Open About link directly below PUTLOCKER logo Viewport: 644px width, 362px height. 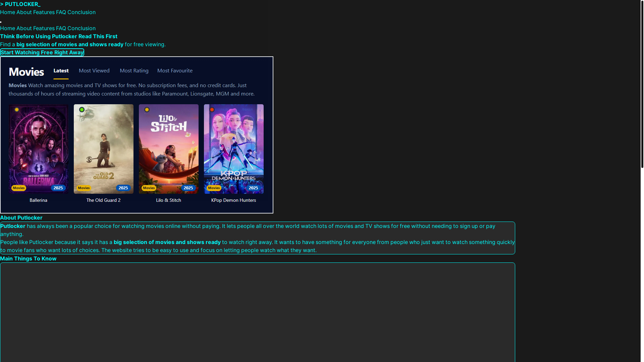[x=24, y=12]
